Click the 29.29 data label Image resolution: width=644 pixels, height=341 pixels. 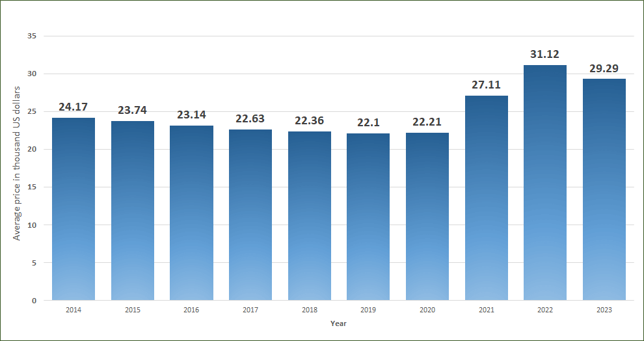604,68
